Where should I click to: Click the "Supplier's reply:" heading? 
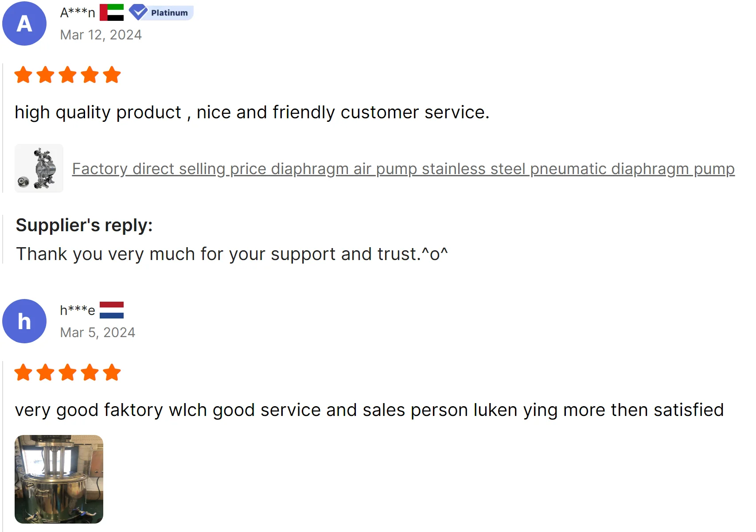84,225
